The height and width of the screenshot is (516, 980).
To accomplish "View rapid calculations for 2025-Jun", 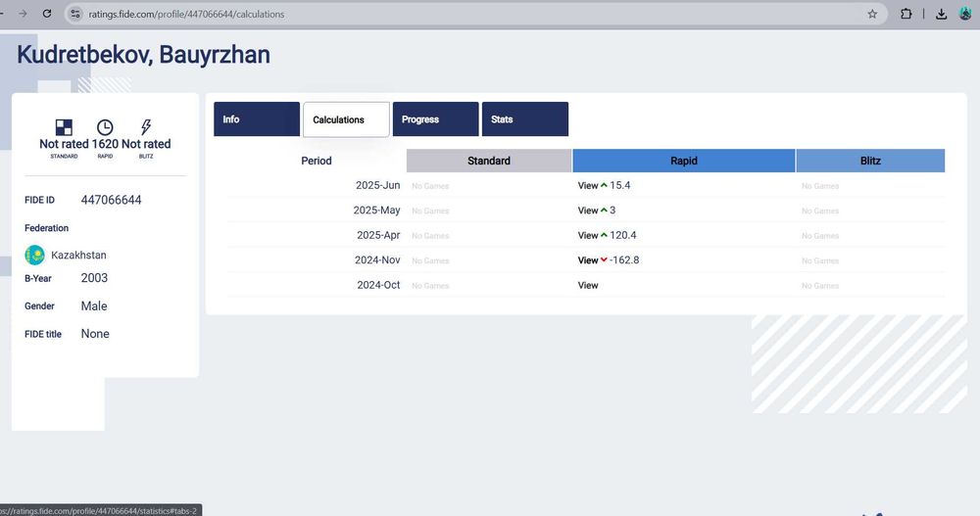I will [587, 185].
